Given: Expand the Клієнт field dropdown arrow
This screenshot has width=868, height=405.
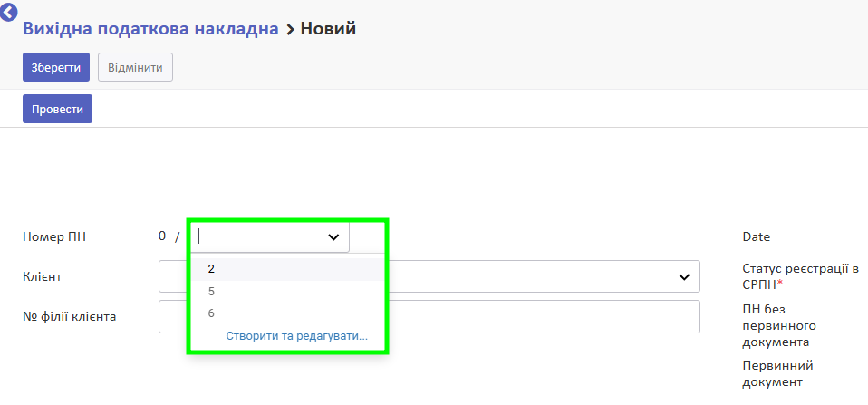Looking at the screenshot, I should 684,276.
